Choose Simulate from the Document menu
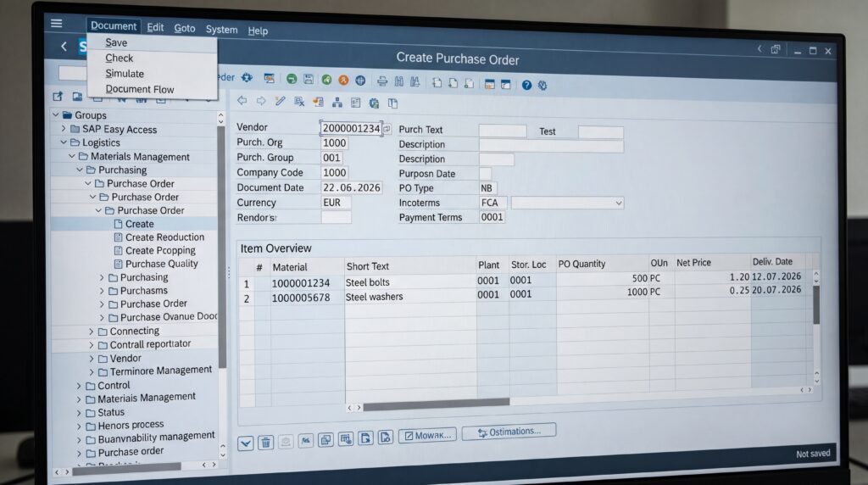The height and width of the screenshot is (485, 868). click(x=125, y=74)
